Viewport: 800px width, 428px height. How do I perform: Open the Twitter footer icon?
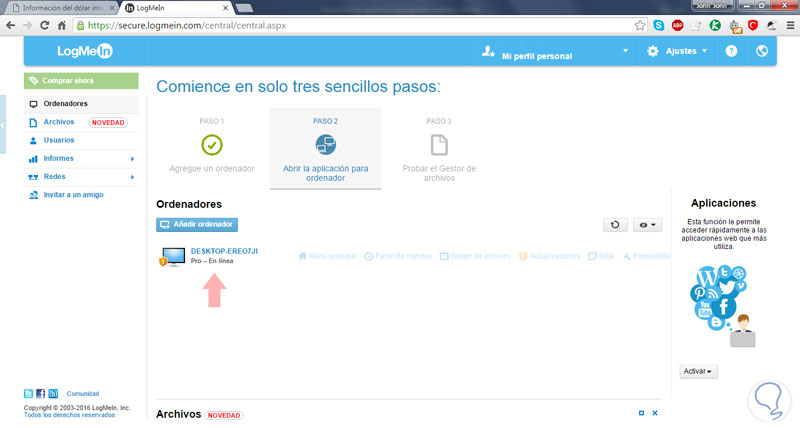tap(29, 394)
